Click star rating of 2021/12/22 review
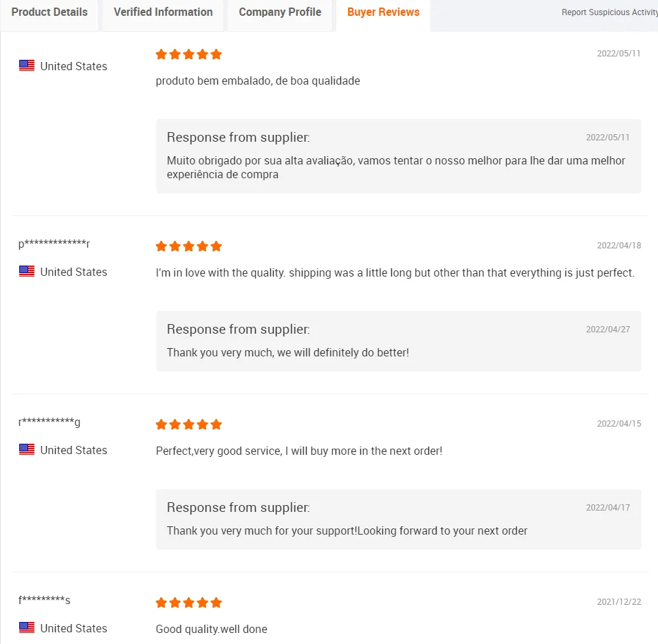Screen dimensions: 658x644 click(x=188, y=603)
